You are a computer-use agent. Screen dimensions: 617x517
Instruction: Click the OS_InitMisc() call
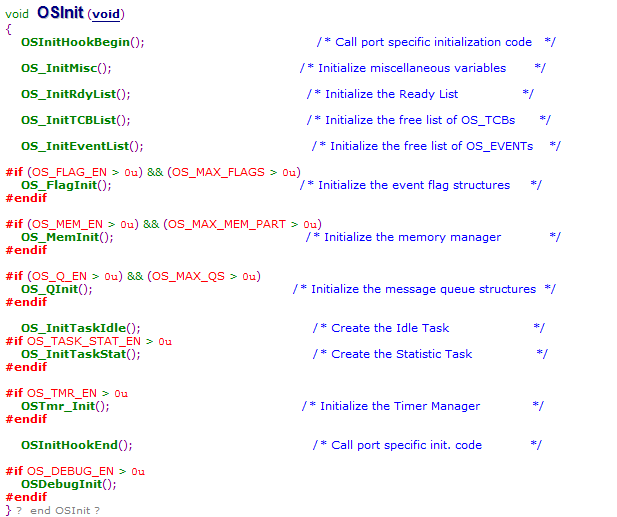click(x=66, y=68)
